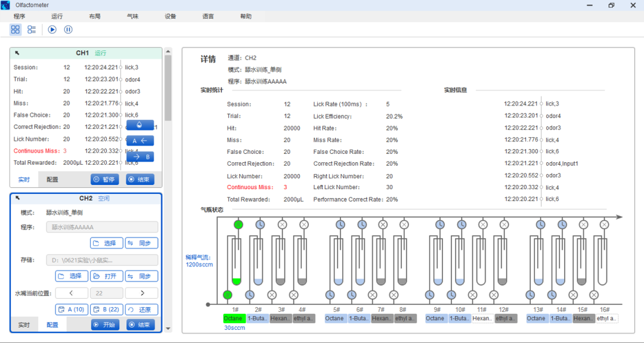Click the toolbar pause icon
This screenshot has height=343, width=644.
click(x=68, y=29)
